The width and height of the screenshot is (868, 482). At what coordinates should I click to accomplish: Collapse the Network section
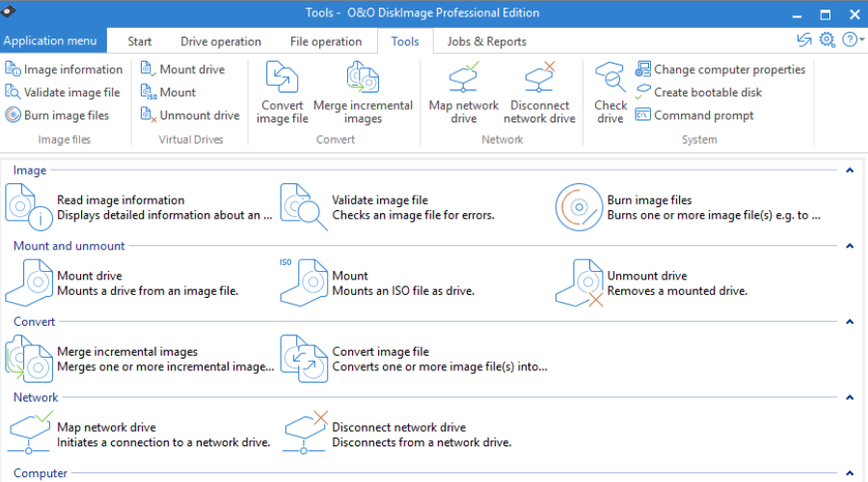(x=850, y=397)
